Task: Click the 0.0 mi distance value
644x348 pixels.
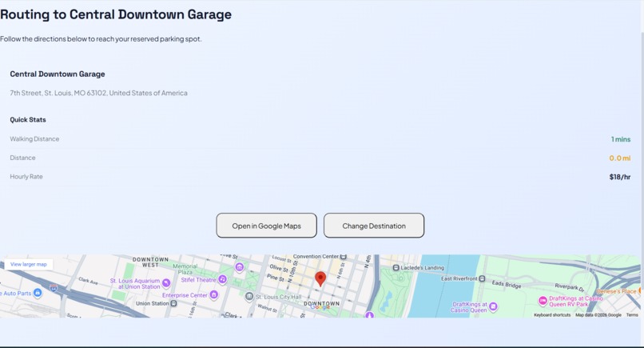Action: [x=620, y=158]
